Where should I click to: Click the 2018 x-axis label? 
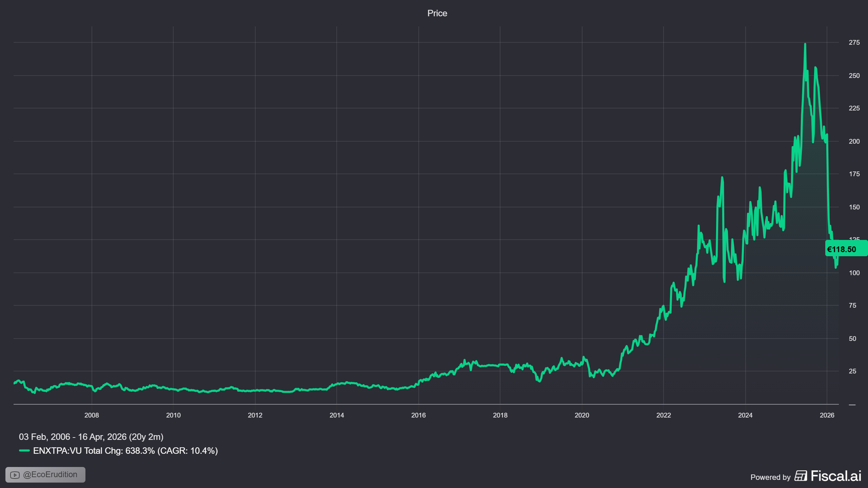click(500, 415)
